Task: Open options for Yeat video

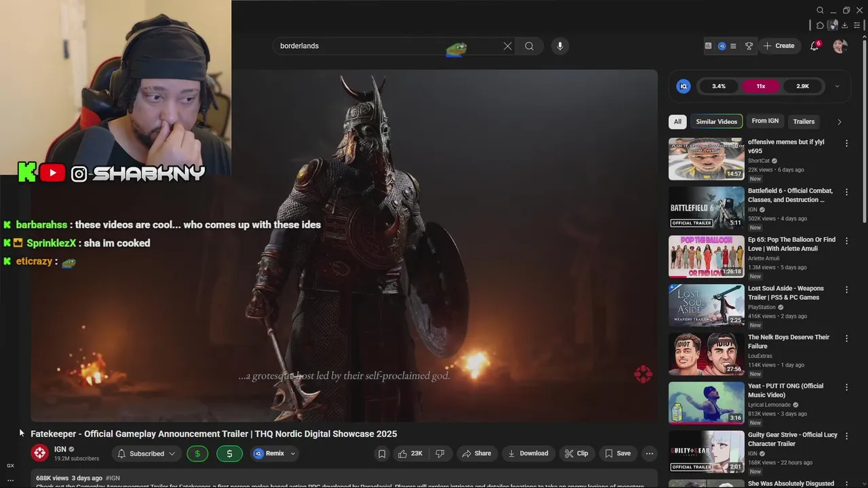Action: pos(846,387)
